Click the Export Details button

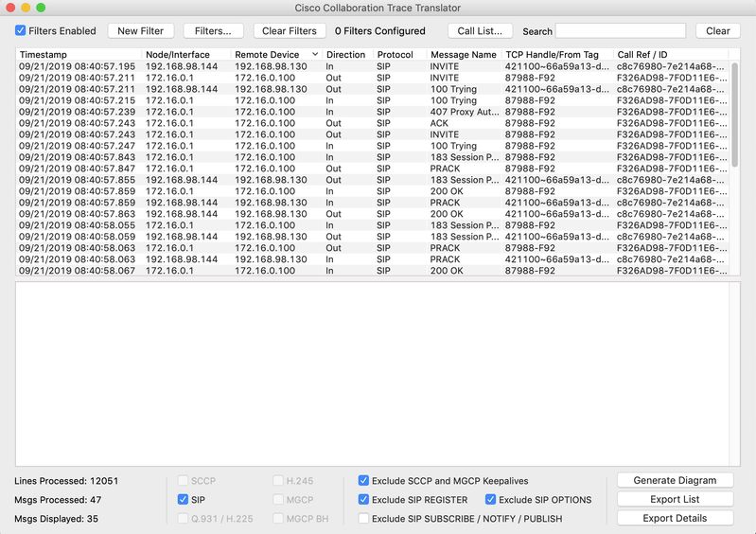pyautogui.click(x=675, y=518)
